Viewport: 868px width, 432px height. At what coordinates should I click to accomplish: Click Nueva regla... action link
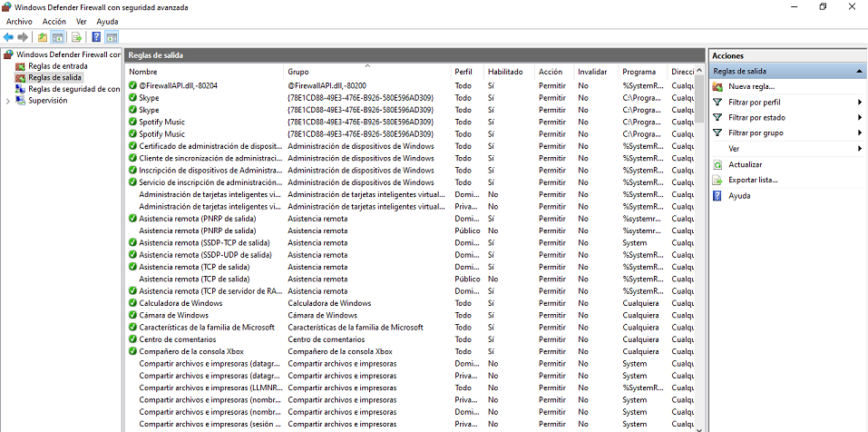click(751, 87)
